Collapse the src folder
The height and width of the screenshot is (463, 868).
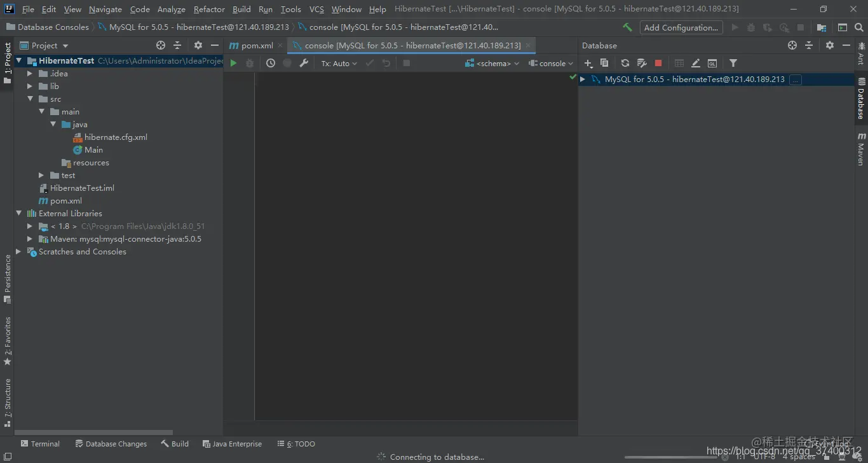[x=30, y=99]
